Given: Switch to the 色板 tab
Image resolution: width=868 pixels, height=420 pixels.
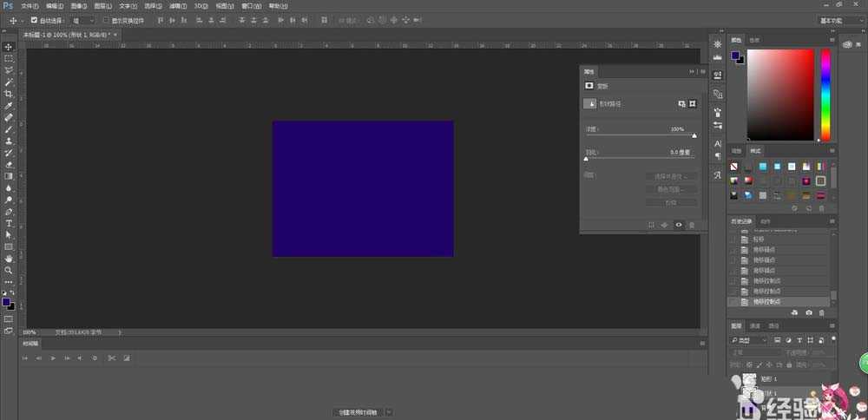Looking at the screenshot, I should click(x=754, y=40).
